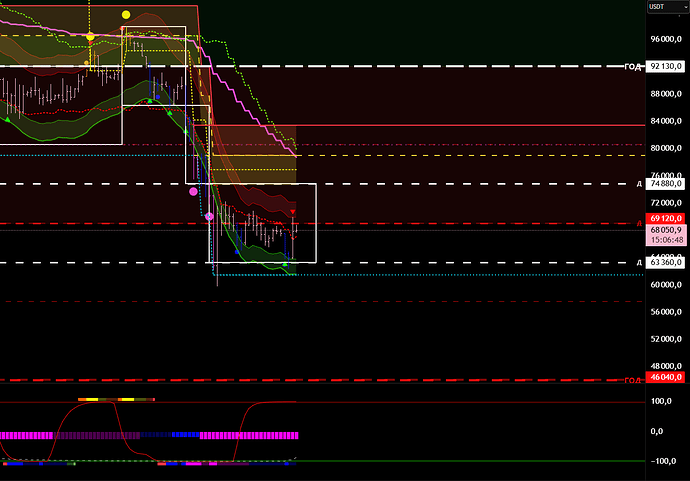Click the yellow dot marker at chart top
This screenshot has height=481, width=690.
[x=126, y=15]
